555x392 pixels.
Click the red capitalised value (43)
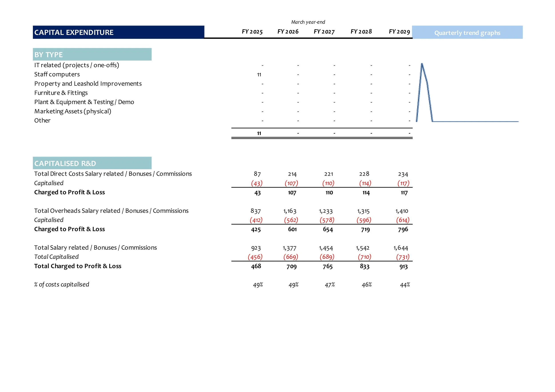click(x=257, y=183)
